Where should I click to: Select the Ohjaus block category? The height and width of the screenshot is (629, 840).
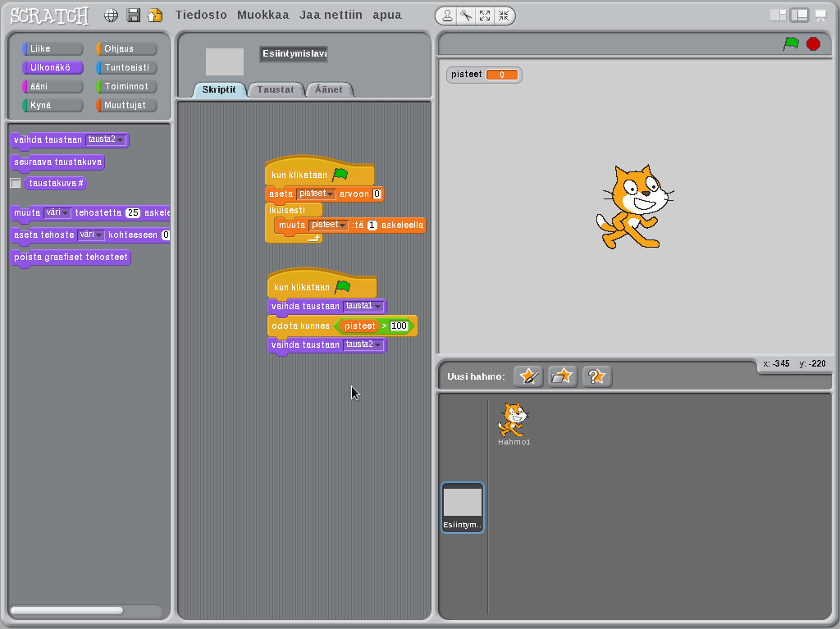click(126, 48)
